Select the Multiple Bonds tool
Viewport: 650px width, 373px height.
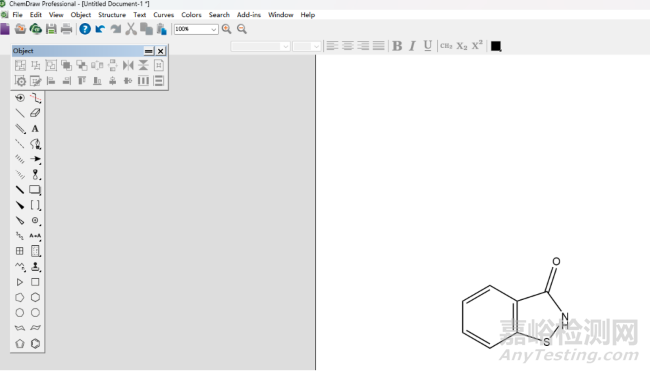[x=19, y=128]
